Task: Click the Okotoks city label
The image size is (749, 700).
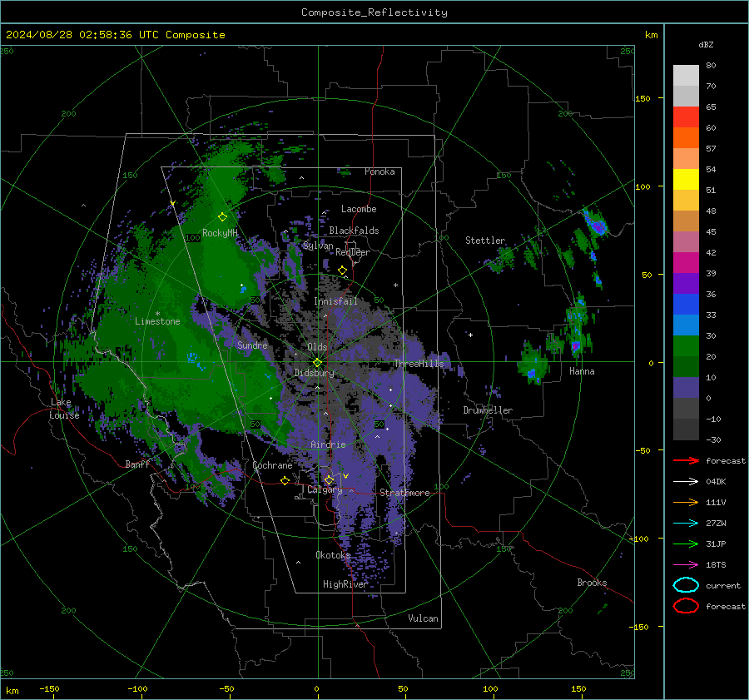Action: point(333,555)
